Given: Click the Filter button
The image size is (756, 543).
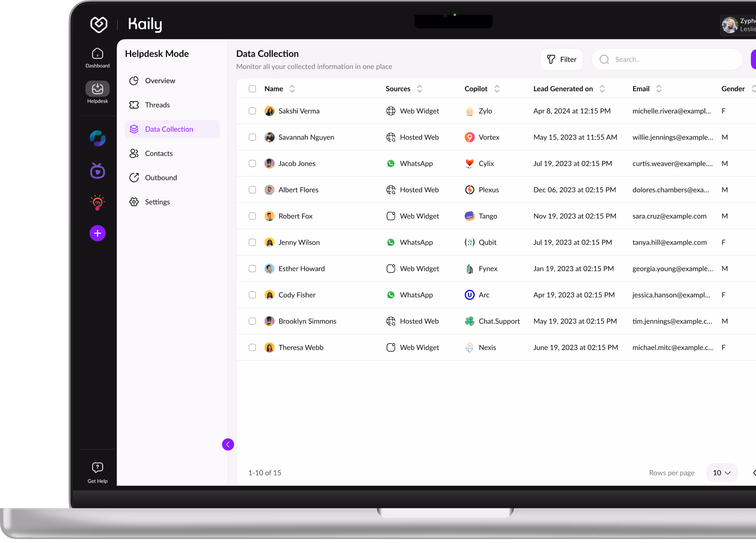Looking at the screenshot, I should pyautogui.click(x=561, y=59).
